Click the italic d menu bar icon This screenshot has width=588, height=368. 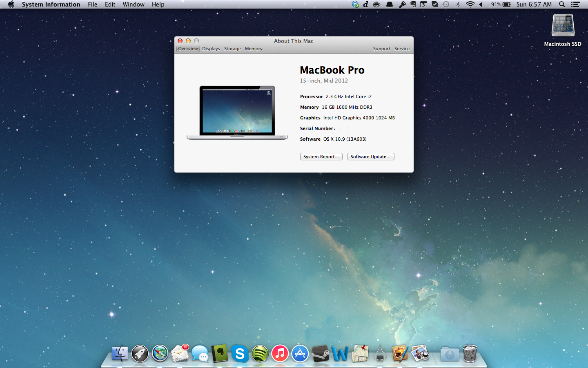click(365, 4)
